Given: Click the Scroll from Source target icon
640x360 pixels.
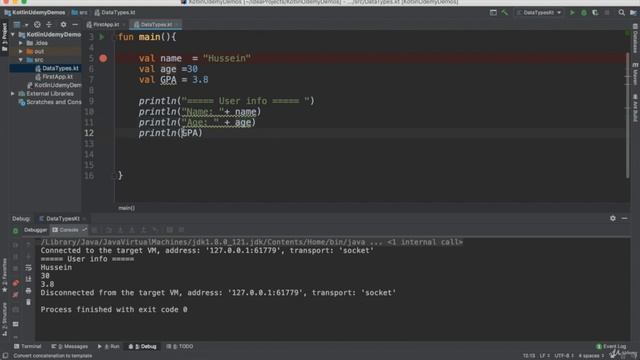Looking at the screenshot, I should pyautogui.click(x=37, y=24).
